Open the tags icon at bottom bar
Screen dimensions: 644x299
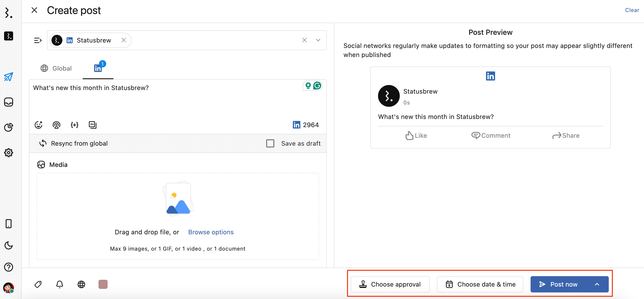[x=38, y=284]
